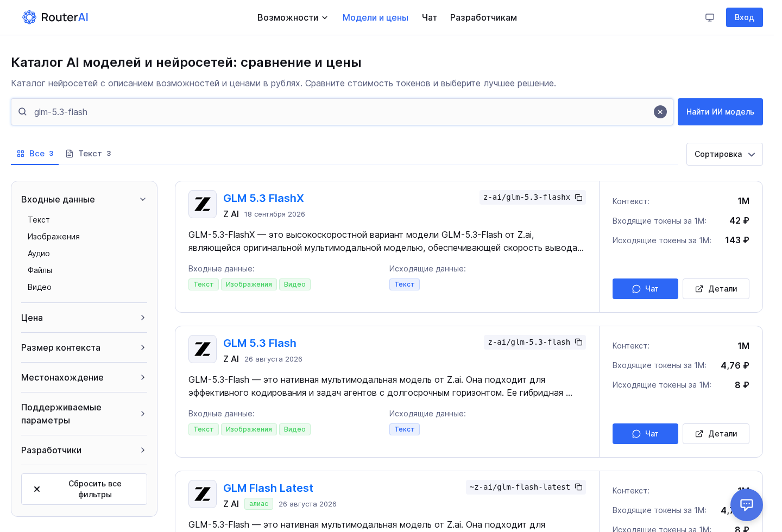
Task: Open the support chat bubble widget
Action: pyautogui.click(x=747, y=505)
